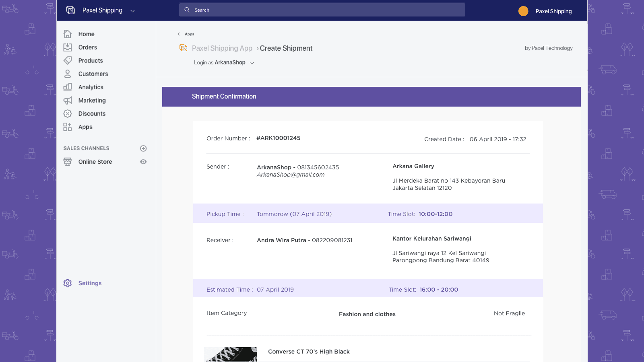Open the Login as ArkanaShop dropdown
The height and width of the screenshot is (362, 644).
[x=252, y=63]
